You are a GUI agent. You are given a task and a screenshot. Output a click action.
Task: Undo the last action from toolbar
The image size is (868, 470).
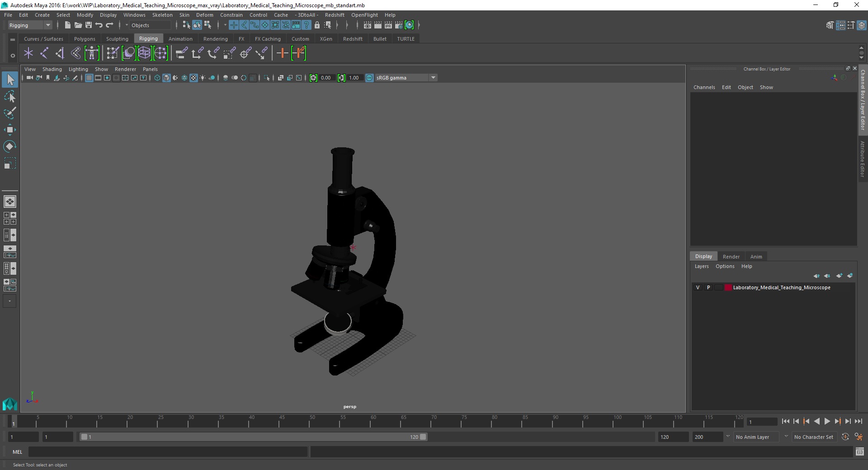pos(99,25)
